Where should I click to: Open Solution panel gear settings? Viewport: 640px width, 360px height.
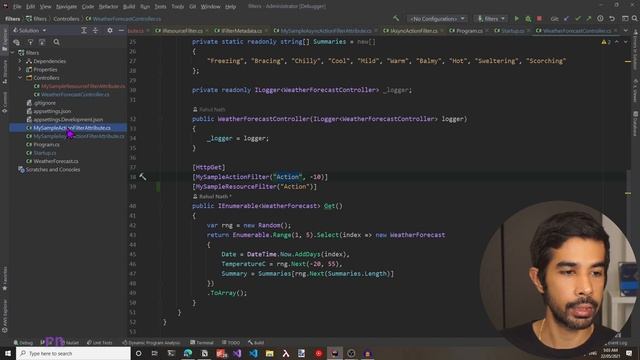(x=110, y=31)
